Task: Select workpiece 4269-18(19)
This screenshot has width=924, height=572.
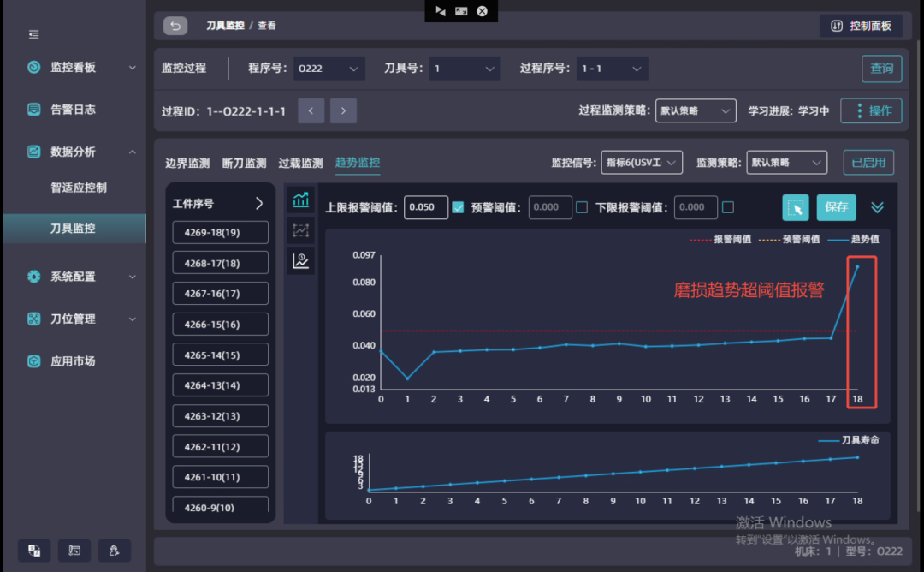Action: pos(221,232)
